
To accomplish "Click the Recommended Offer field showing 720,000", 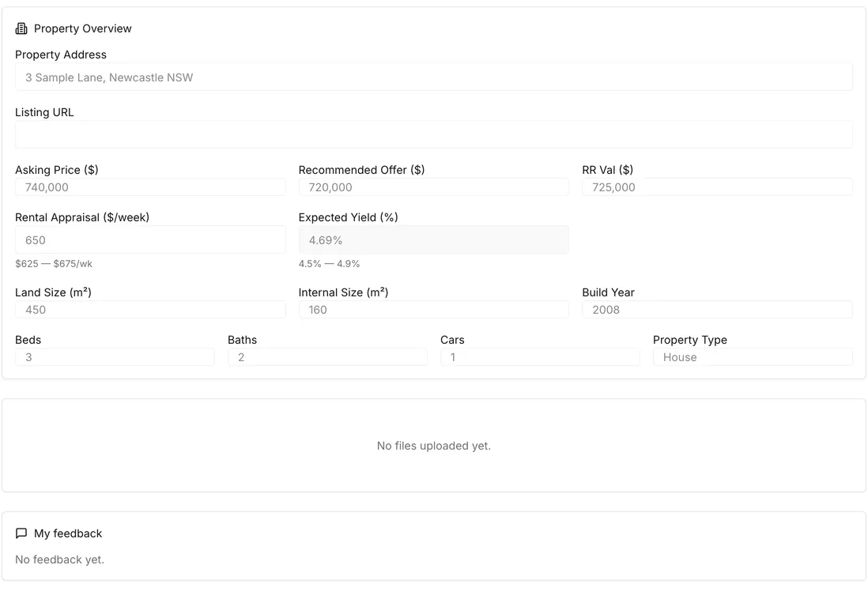I will pos(433,187).
